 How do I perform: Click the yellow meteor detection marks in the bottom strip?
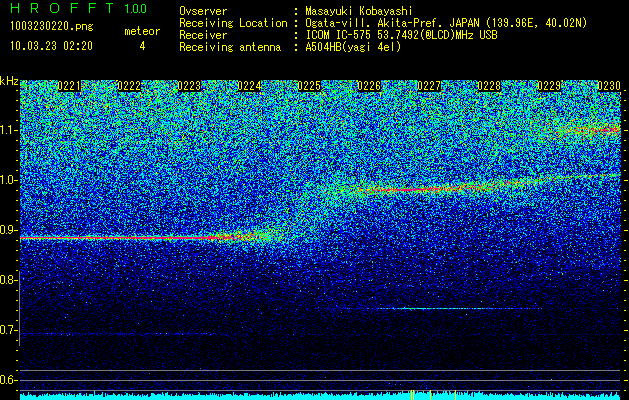click(x=433, y=395)
